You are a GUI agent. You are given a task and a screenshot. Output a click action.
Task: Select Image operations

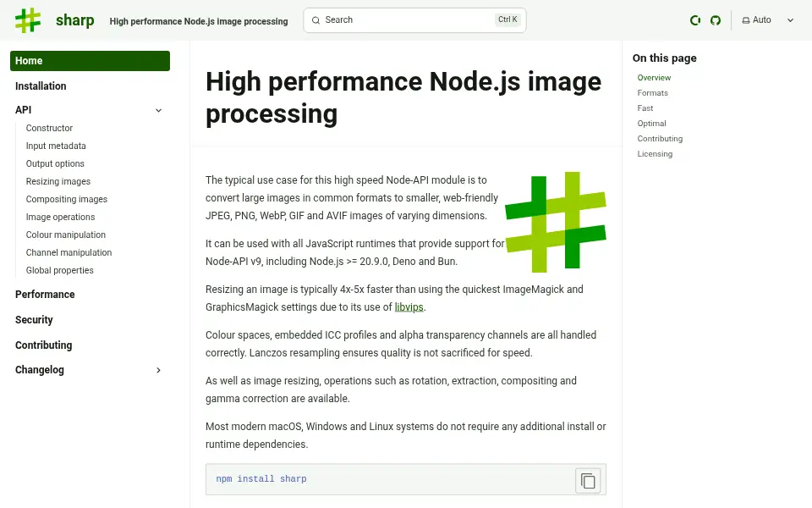61,217
